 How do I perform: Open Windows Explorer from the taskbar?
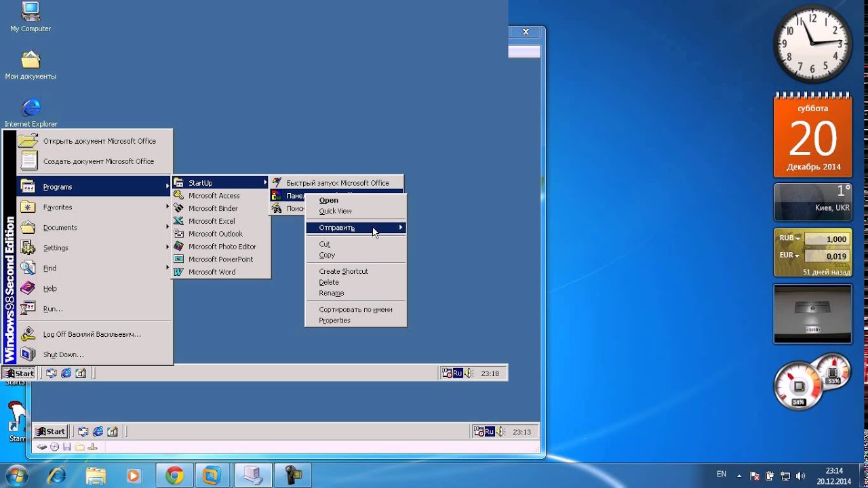(96, 476)
